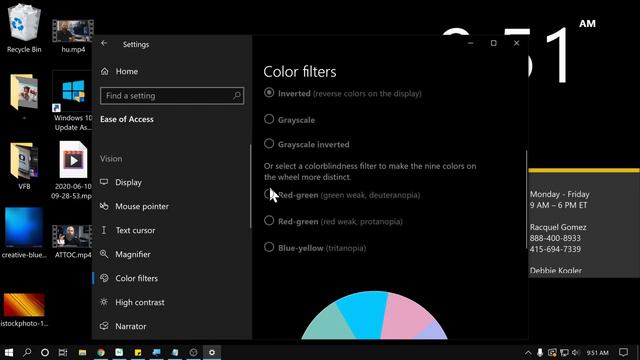The image size is (640, 360).
Task: Select the ATTOC.mp4 video thumbnail
Action: [x=72, y=236]
